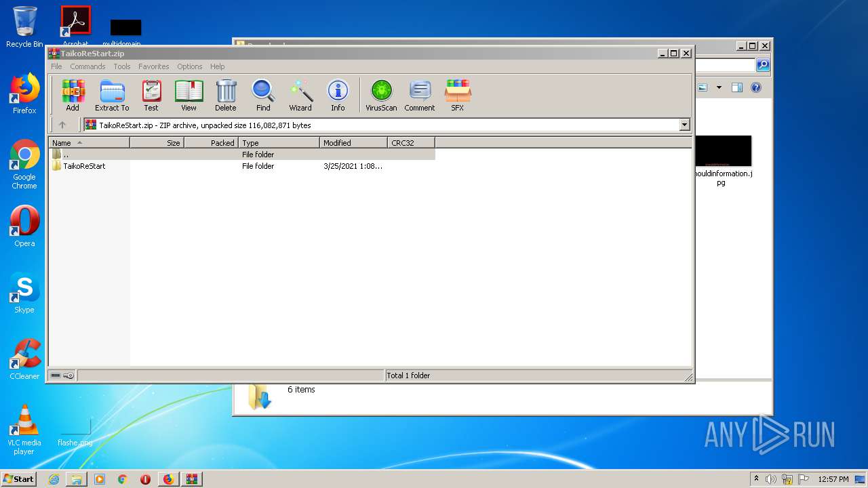The image size is (868, 488).
Task: Go up one level with the arrow button
Action: pyautogui.click(x=62, y=125)
